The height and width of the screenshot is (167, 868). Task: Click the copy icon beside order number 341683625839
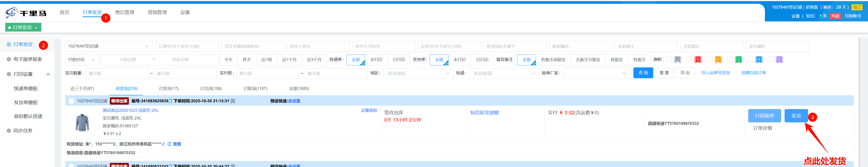tap(170, 101)
